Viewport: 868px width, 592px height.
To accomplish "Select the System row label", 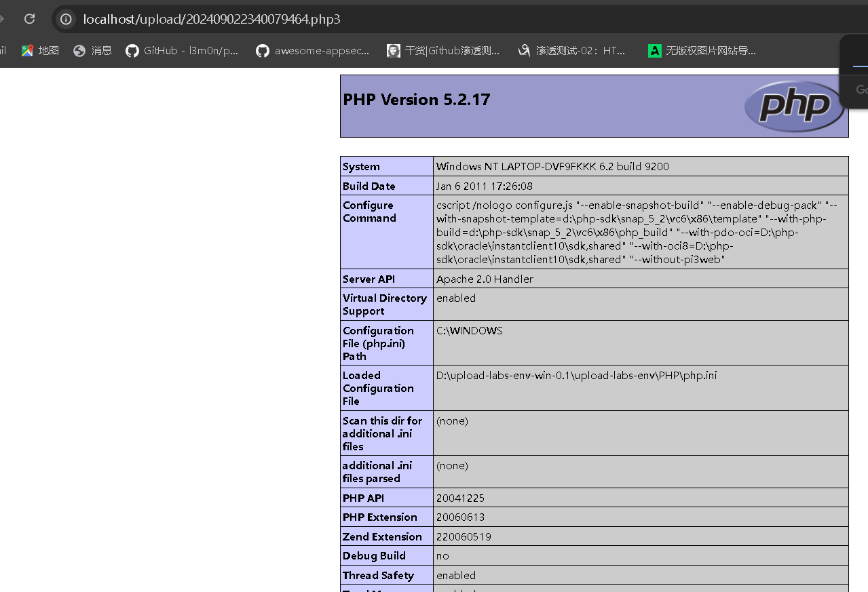I will (x=361, y=167).
